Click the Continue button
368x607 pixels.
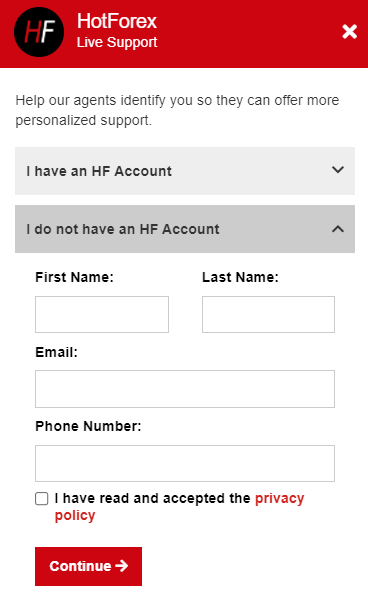coord(88,566)
